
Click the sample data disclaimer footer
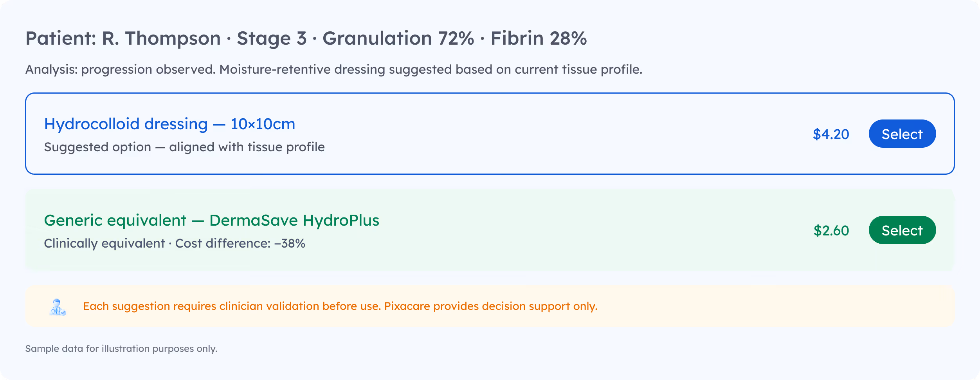[121, 349]
